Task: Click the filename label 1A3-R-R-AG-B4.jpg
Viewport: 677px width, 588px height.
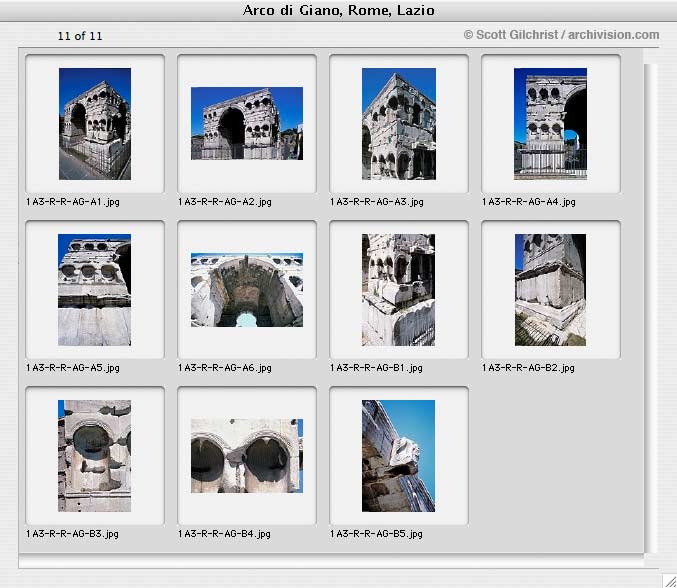Action: click(x=224, y=534)
